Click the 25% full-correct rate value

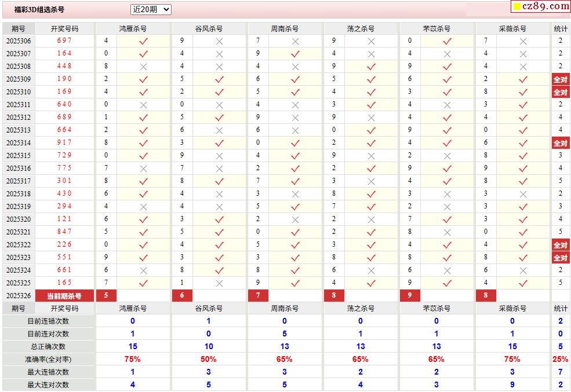(561, 359)
